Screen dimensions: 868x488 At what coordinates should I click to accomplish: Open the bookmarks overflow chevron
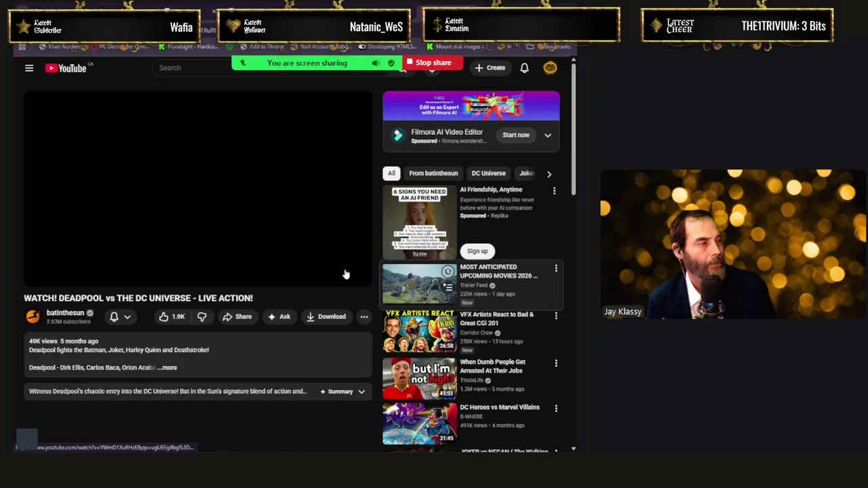tap(508, 47)
